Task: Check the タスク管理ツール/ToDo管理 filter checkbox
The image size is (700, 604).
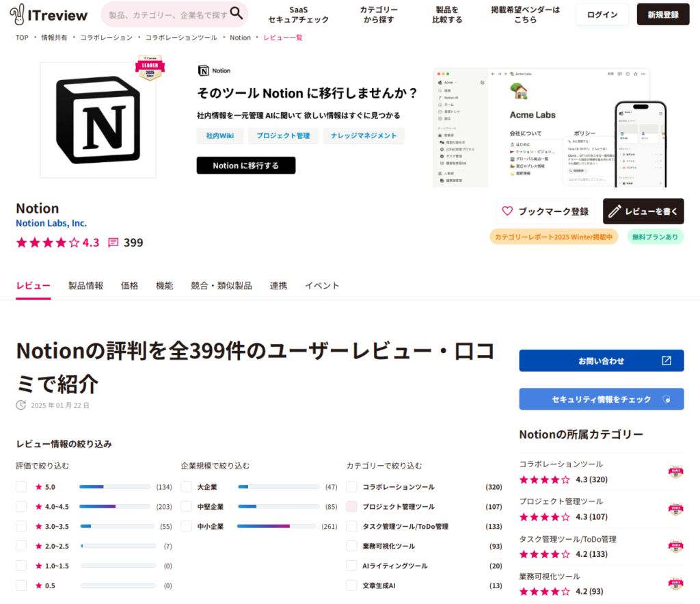Action: click(x=352, y=526)
